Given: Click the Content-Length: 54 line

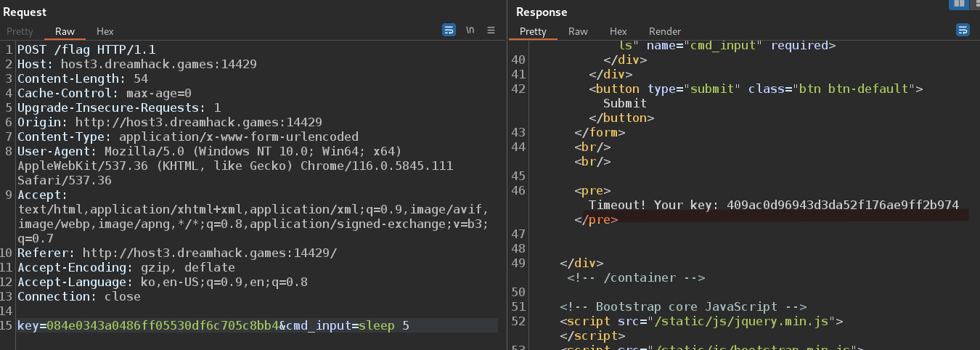Looking at the screenshot, I should [82, 78].
